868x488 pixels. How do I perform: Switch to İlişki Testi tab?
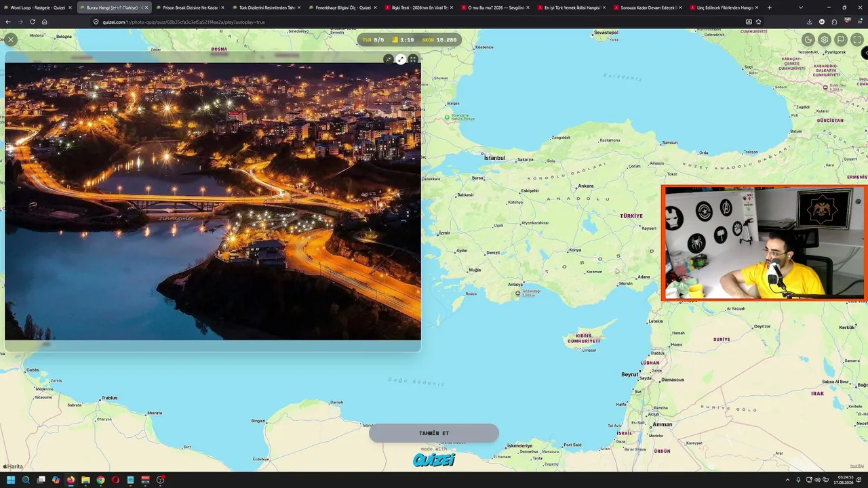pyautogui.click(x=419, y=7)
